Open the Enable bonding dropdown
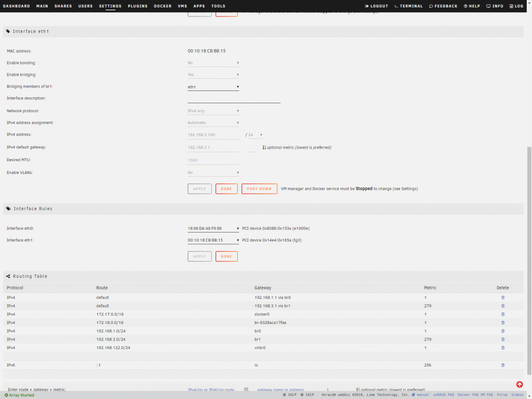This screenshot has width=532, height=399. click(x=213, y=63)
